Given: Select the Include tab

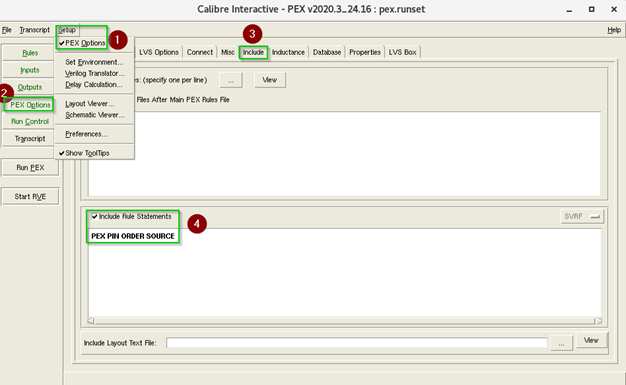Looking at the screenshot, I should [253, 52].
